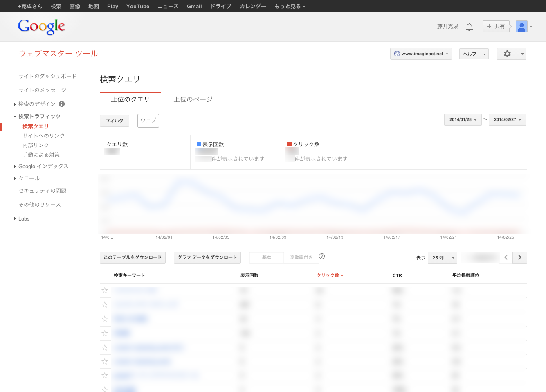The width and height of the screenshot is (546, 392).
Task: Select 上位のクエリ tab
Action: click(130, 99)
